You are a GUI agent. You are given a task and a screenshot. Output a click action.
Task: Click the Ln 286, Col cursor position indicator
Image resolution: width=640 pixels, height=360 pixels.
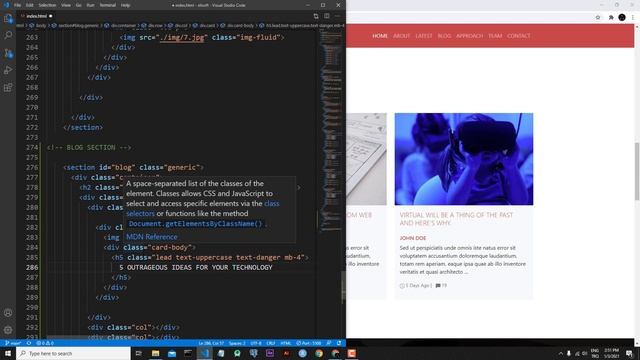pos(211,343)
